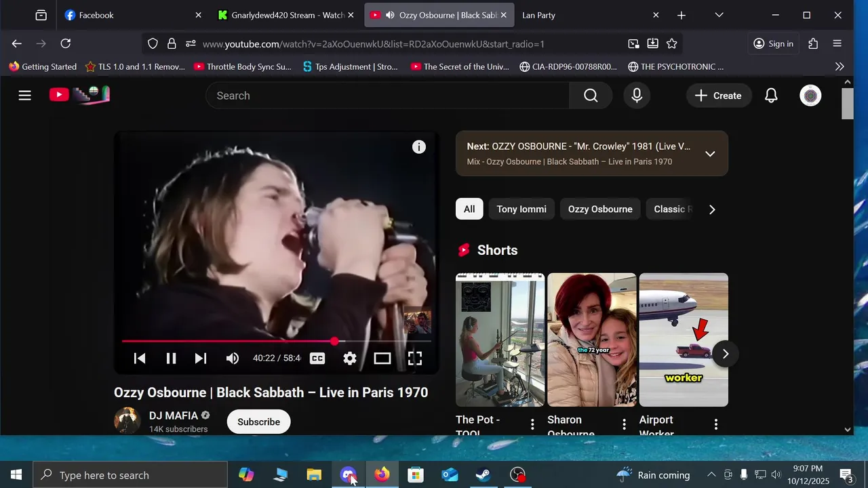Show more filter chips with right arrow
868x488 pixels.
tap(711, 209)
